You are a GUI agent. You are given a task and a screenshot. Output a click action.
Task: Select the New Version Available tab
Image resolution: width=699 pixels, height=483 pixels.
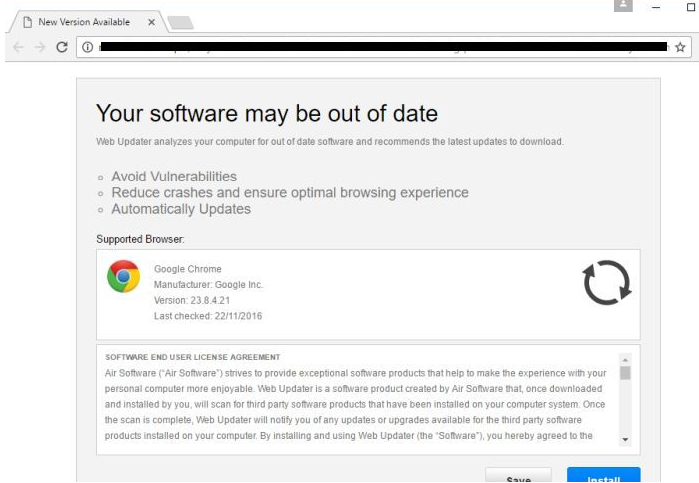coord(82,22)
